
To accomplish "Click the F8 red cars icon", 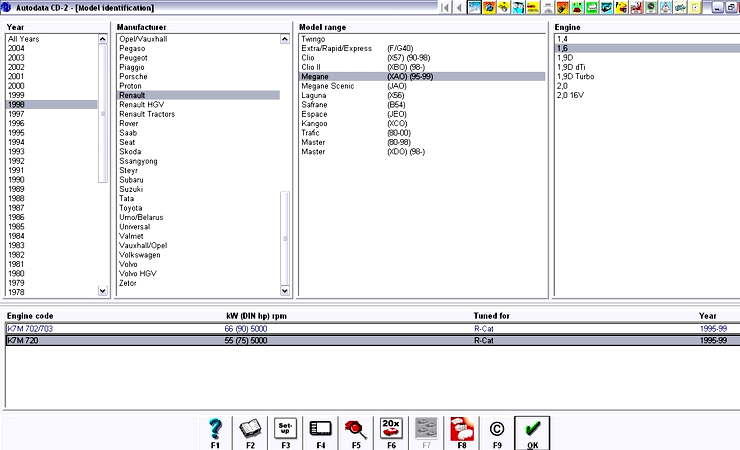I will pyautogui.click(x=462, y=433).
